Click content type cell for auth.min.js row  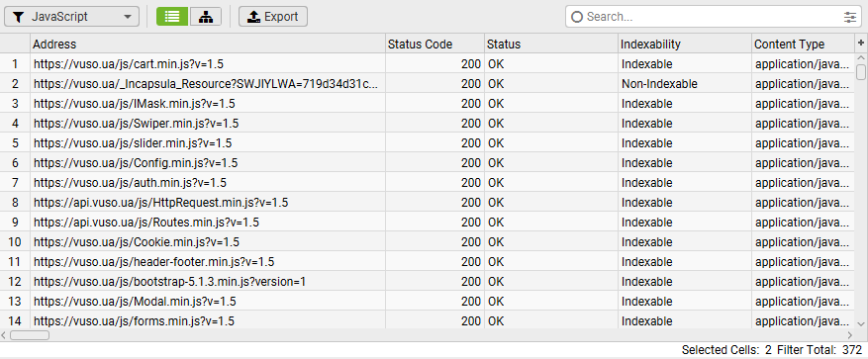(x=804, y=183)
